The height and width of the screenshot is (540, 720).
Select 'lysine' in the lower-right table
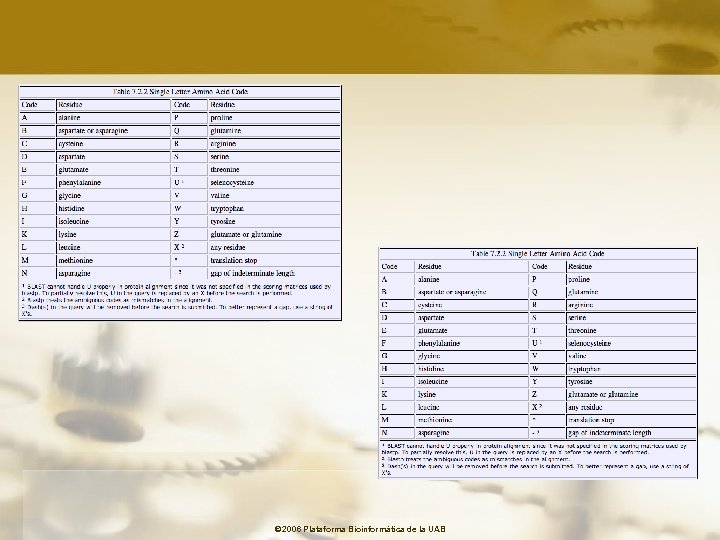point(427,394)
